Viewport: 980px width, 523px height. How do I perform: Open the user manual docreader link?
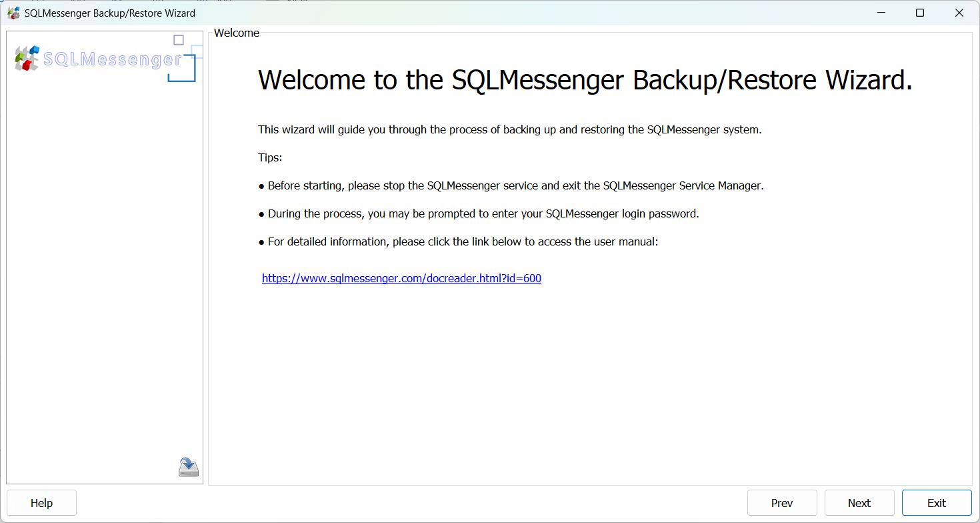[x=401, y=278]
